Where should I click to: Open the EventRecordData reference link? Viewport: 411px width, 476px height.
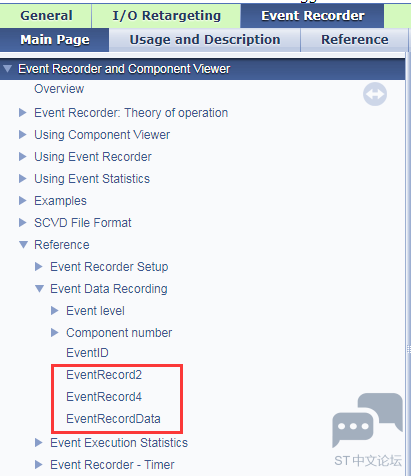pyautogui.click(x=113, y=419)
